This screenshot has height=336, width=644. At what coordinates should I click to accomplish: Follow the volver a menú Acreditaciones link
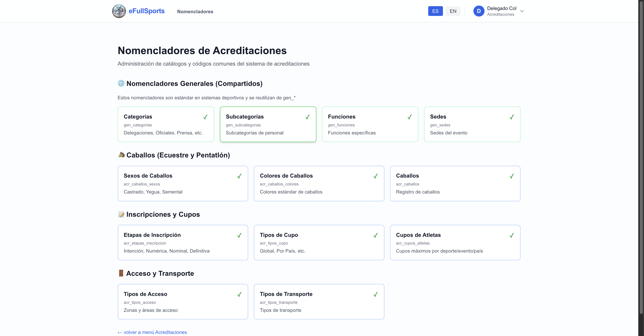pos(152,332)
